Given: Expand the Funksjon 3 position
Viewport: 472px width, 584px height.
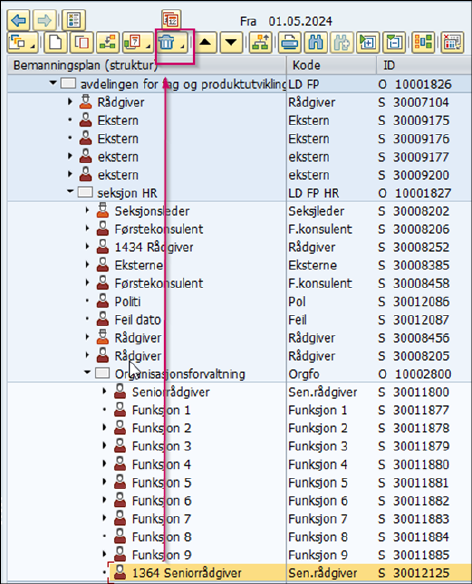Looking at the screenshot, I should (104, 445).
